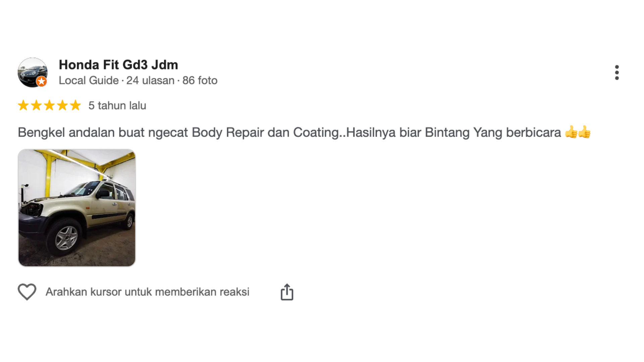Click the fifth yellow rating star
The height and width of the screenshot is (362, 644).
point(75,105)
